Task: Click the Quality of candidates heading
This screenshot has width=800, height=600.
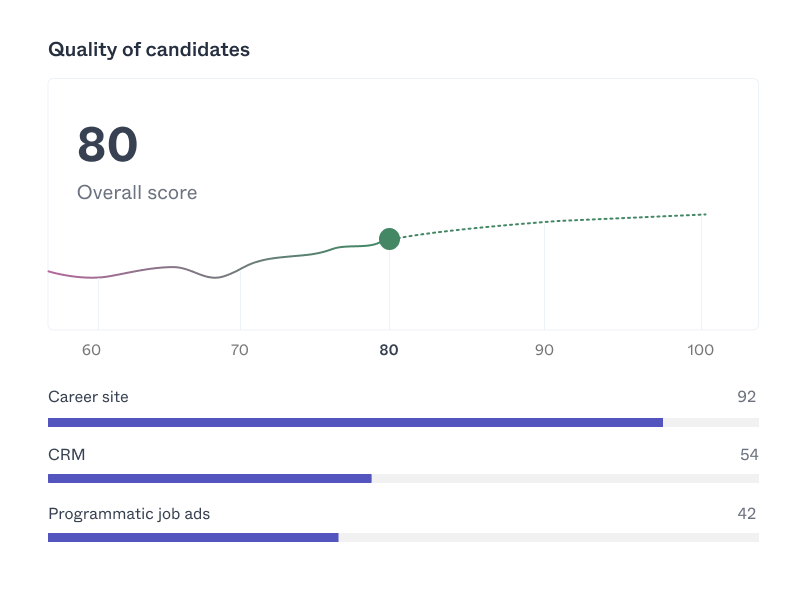Action: [x=149, y=49]
